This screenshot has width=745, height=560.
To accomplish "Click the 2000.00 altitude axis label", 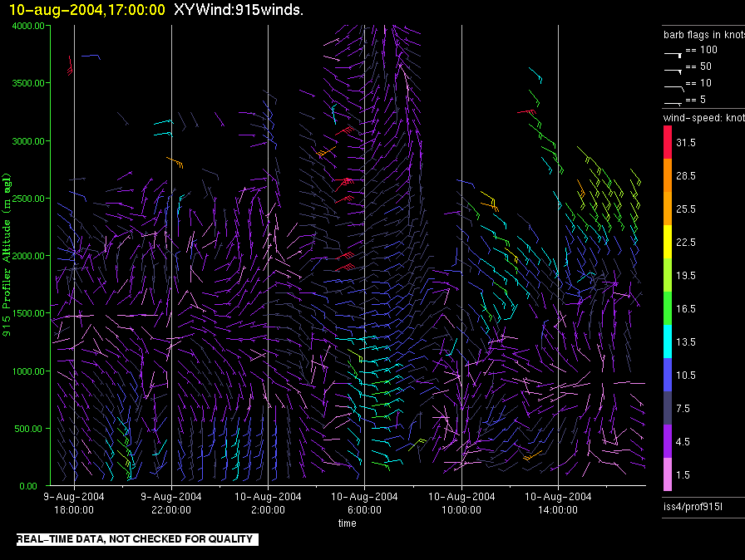I will coord(28,256).
